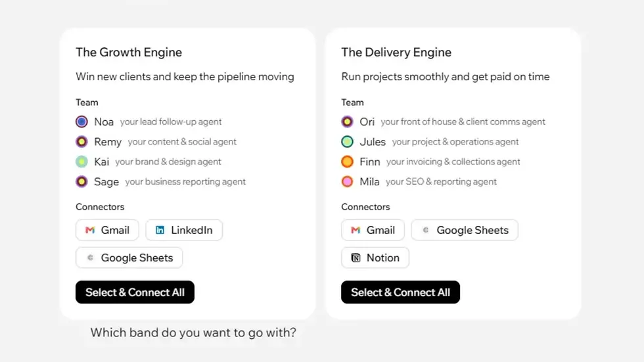This screenshot has width=644, height=362.
Task: Click Google Sheets icon in Delivery Engine
Action: coord(426,230)
